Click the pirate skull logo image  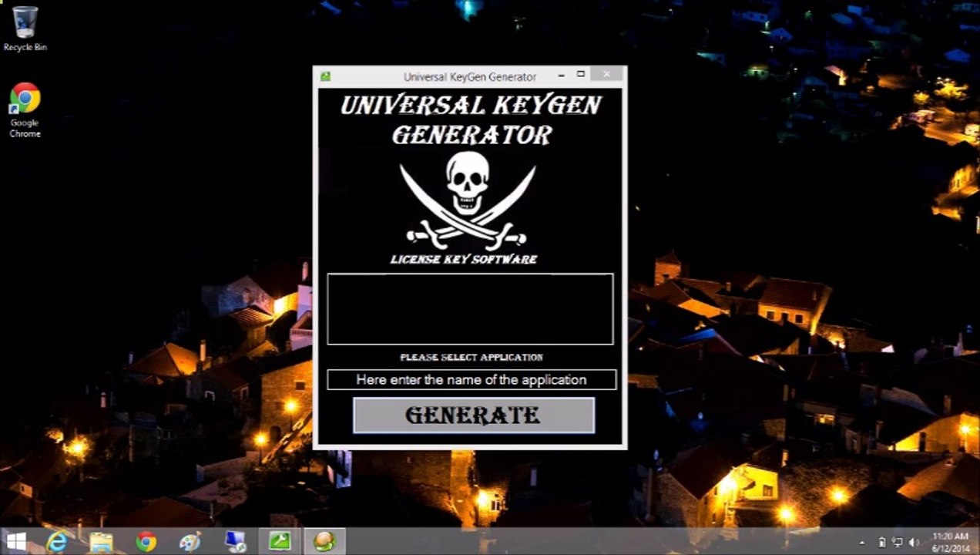click(468, 199)
